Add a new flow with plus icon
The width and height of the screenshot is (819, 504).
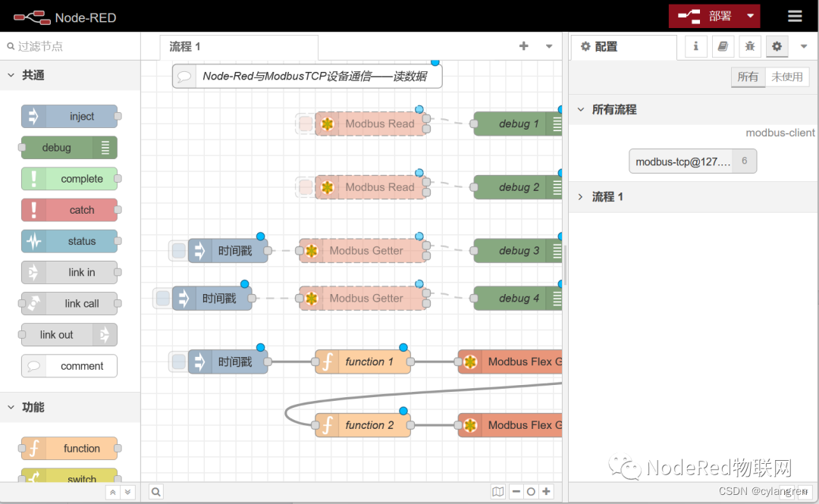click(523, 46)
